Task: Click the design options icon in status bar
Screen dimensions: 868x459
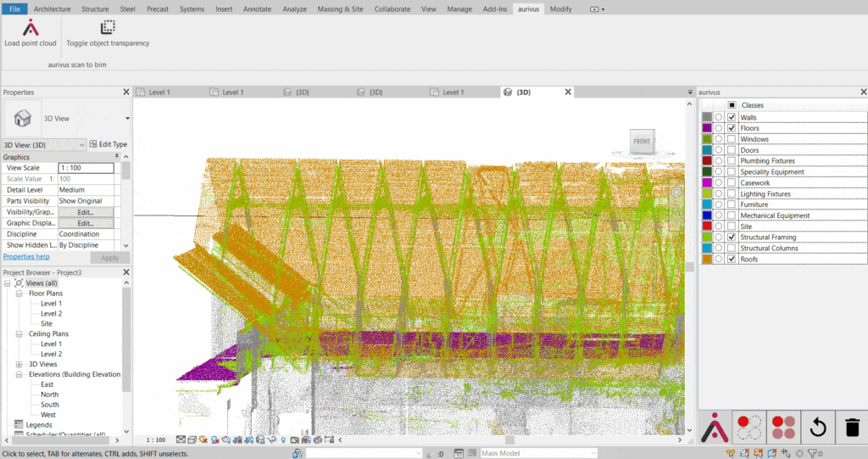Action: pyautogui.click(x=459, y=453)
